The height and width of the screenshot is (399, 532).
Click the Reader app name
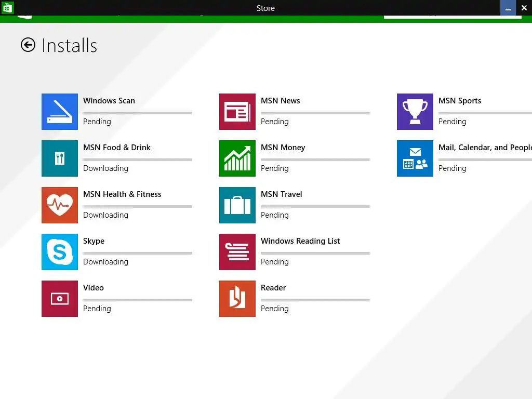coord(273,288)
